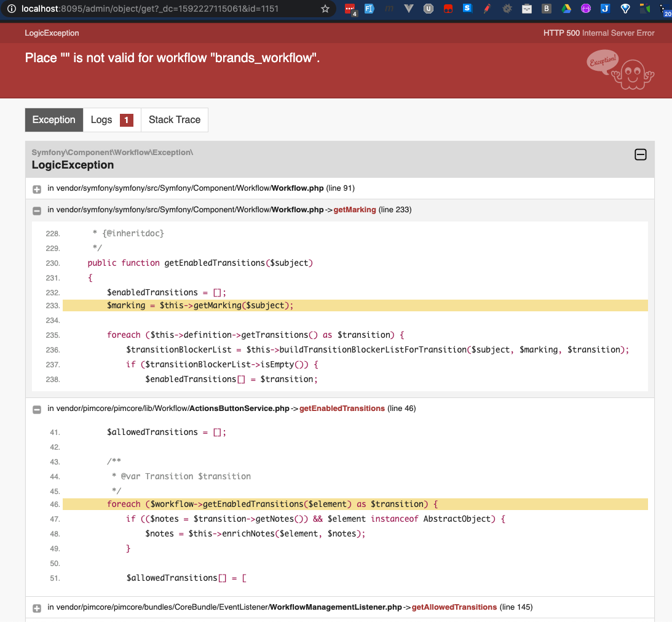The image size is (672, 622).
Task: Click the blue FI extension icon
Action: pyautogui.click(x=369, y=9)
